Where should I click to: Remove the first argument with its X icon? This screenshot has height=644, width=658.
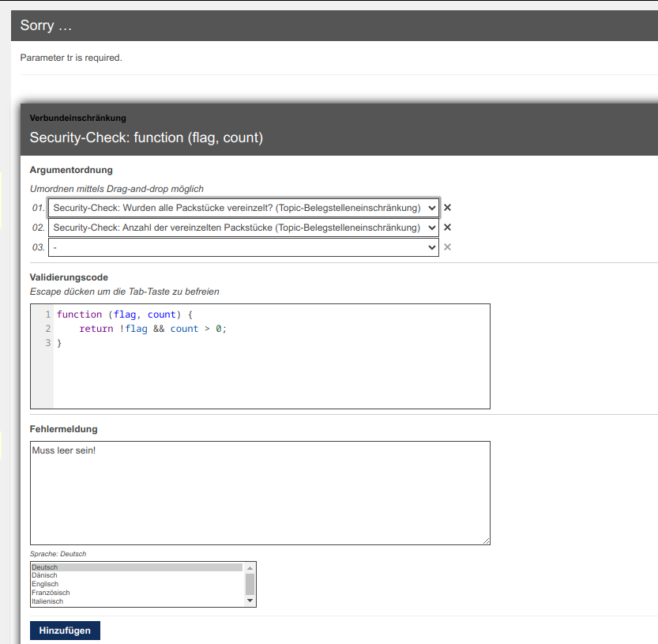click(x=447, y=208)
